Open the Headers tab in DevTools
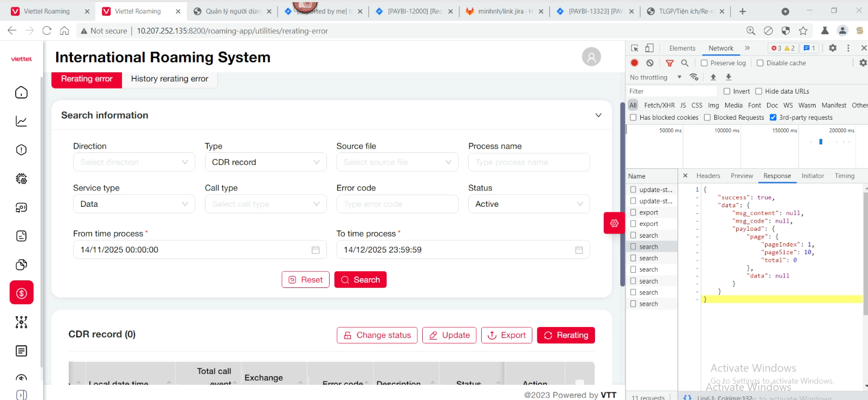The image size is (868, 400). point(708,176)
